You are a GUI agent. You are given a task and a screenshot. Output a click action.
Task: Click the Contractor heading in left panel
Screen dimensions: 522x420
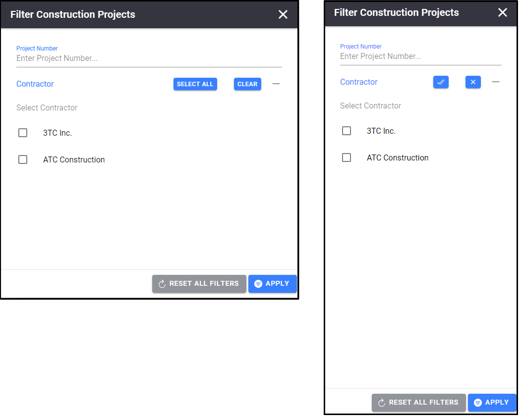pos(35,84)
